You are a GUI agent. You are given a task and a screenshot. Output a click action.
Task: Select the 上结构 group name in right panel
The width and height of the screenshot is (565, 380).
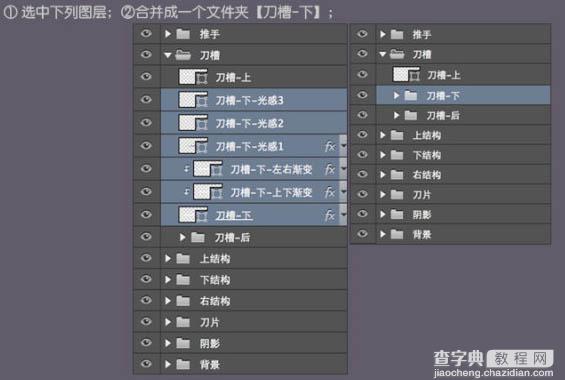click(x=427, y=135)
